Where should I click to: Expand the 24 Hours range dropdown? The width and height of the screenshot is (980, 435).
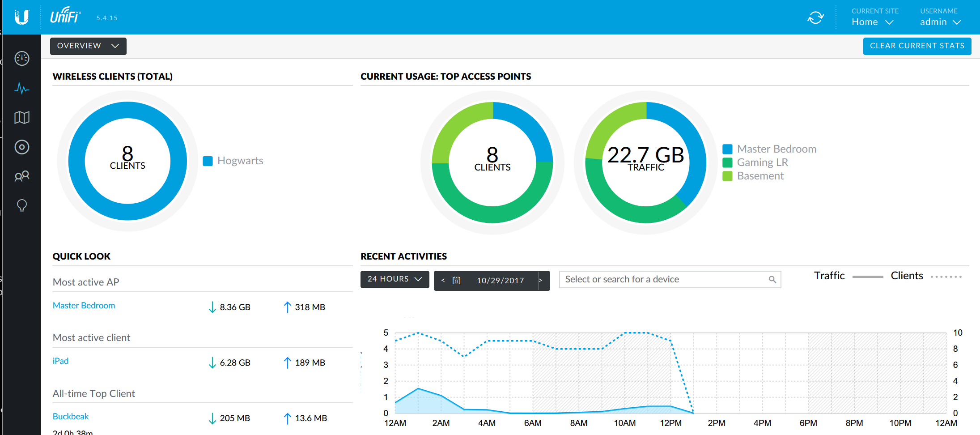coord(395,279)
